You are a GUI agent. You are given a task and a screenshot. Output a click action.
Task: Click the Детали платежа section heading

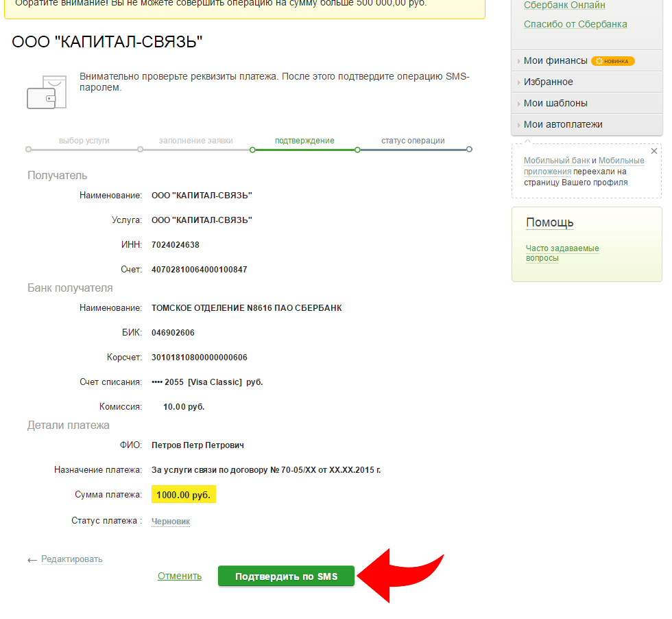68,425
